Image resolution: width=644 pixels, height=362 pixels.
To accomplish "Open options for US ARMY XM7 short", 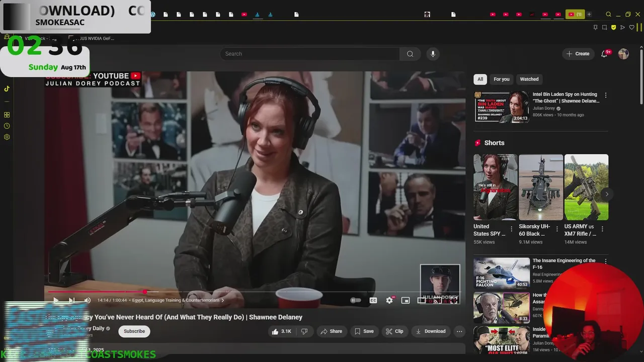I will point(602,229).
